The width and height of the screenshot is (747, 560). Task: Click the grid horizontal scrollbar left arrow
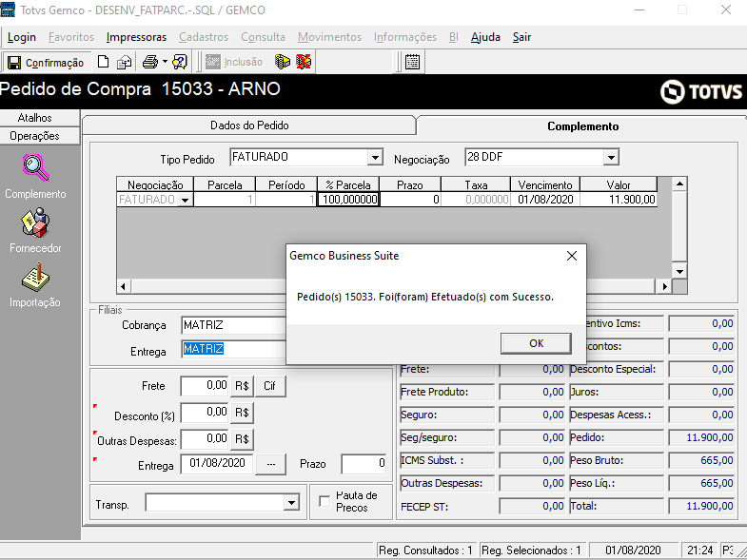pyautogui.click(x=124, y=286)
